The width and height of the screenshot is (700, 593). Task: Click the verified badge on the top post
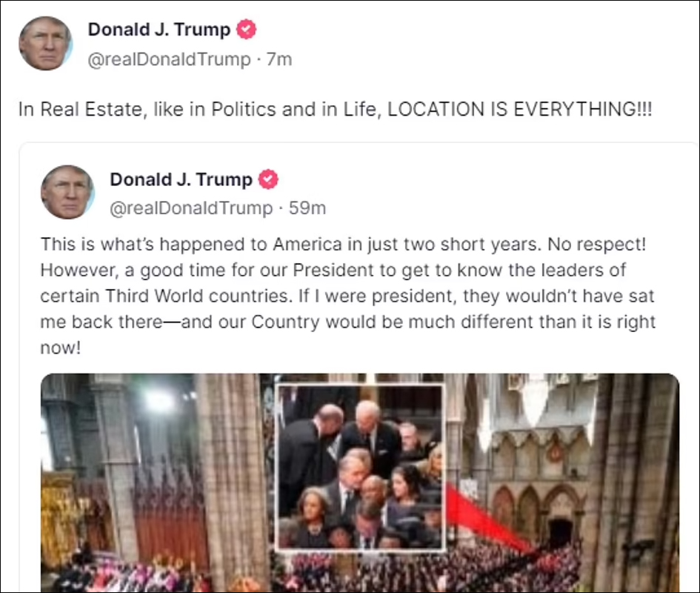click(247, 30)
